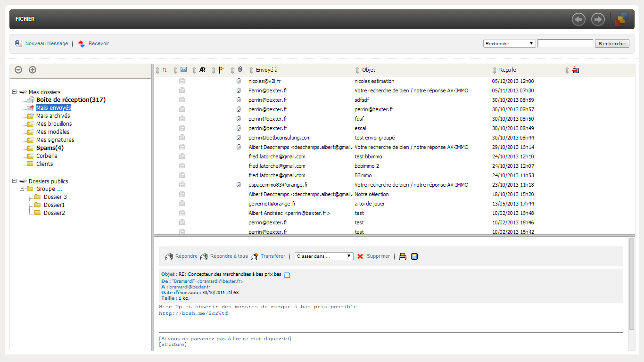Click the Nouveau Message link
The image size is (644, 362).
point(47,43)
